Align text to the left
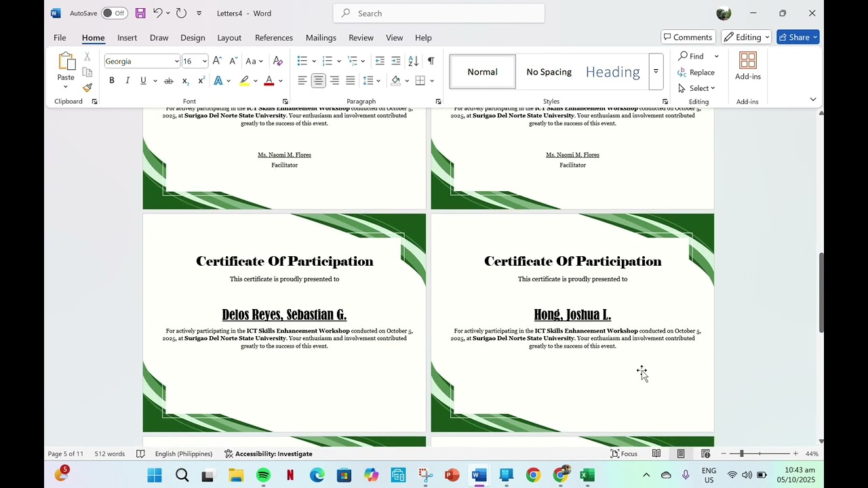Screen dimensions: 868x488 [x=302, y=81]
